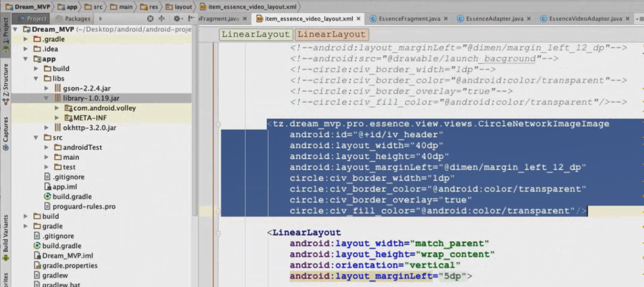644x287 pixels.
Task: Open the Structure tool window on left strip
Action: coord(6,84)
